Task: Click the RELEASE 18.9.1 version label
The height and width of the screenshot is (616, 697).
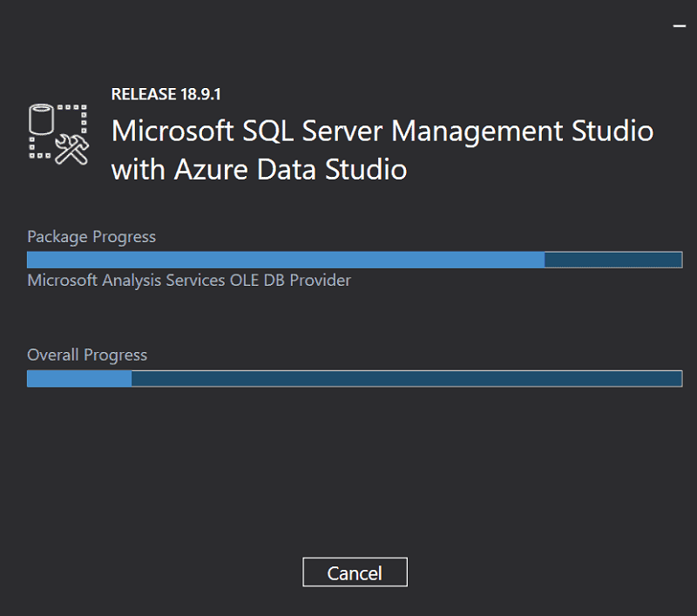Action: pyautogui.click(x=166, y=93)
